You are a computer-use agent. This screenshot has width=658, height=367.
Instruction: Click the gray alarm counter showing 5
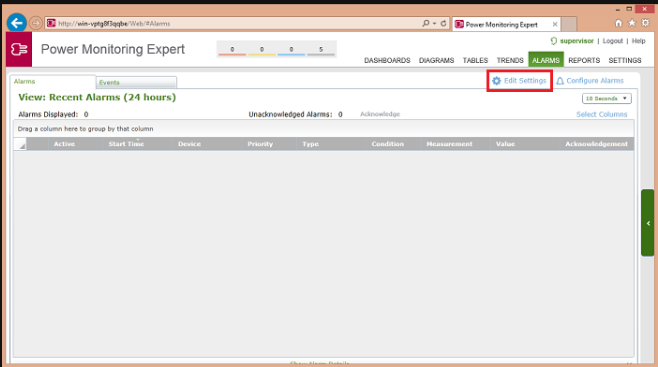321,50
